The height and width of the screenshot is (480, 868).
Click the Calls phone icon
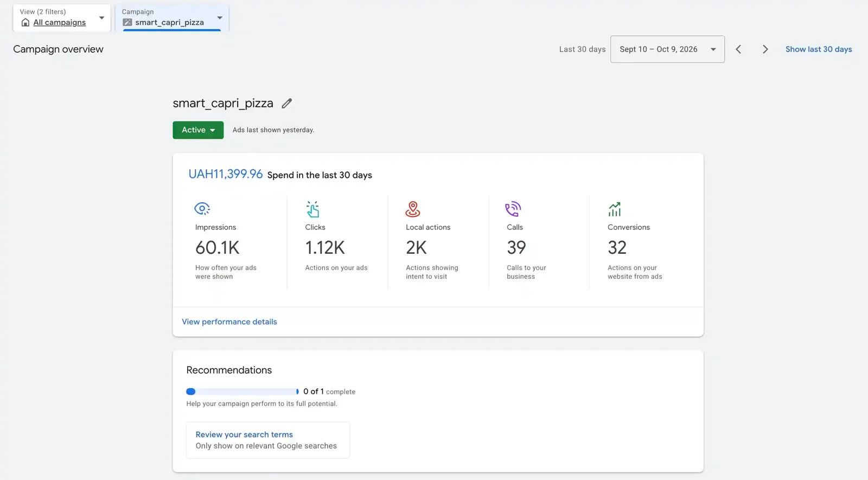513,209
